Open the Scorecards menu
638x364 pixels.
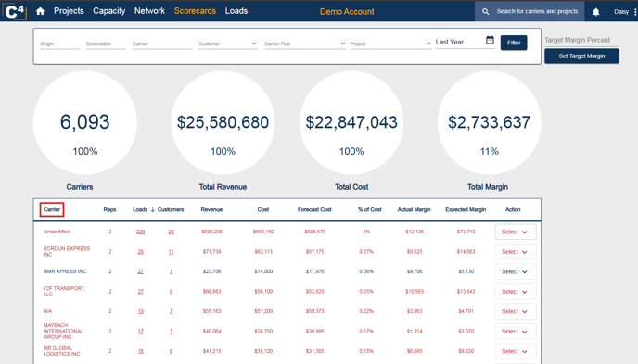[195, 11]
